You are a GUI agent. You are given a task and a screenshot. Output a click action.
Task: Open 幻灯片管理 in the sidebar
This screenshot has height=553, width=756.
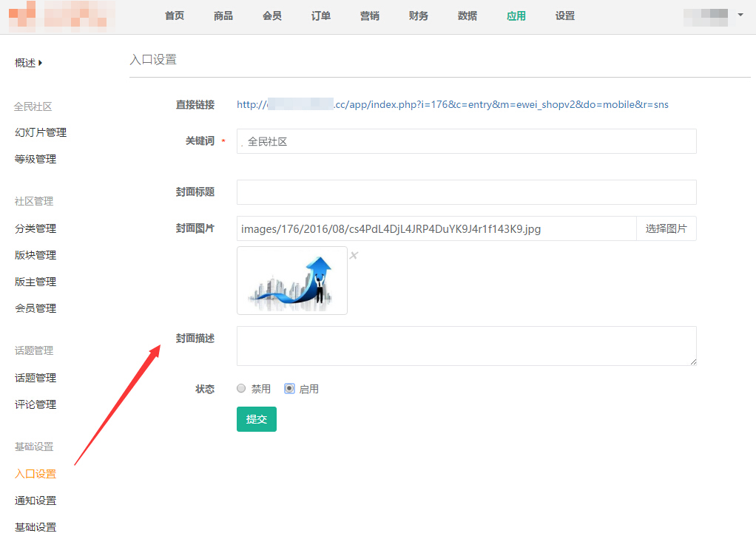pyautogui.click(x=41, y=133)
